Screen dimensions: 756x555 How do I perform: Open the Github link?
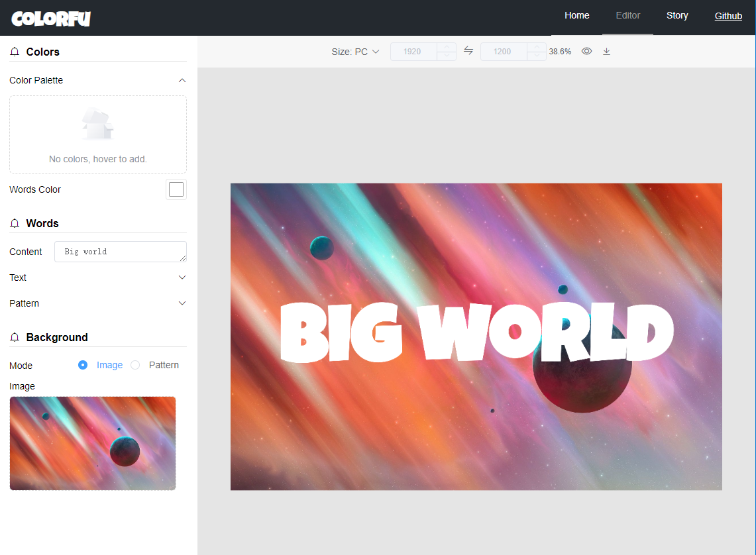pos(728,16)
